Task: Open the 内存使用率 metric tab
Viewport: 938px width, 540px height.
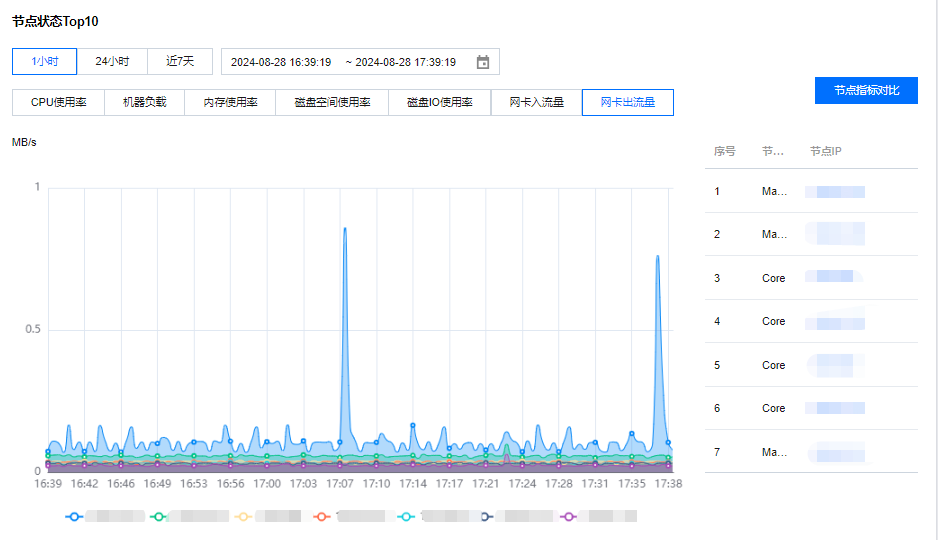Action: (x=230, y=103)
